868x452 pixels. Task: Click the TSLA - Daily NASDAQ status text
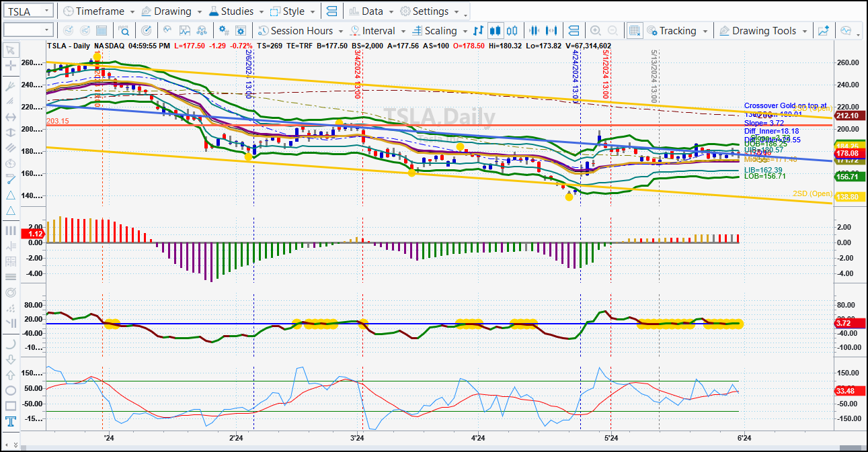coord(85,46)
